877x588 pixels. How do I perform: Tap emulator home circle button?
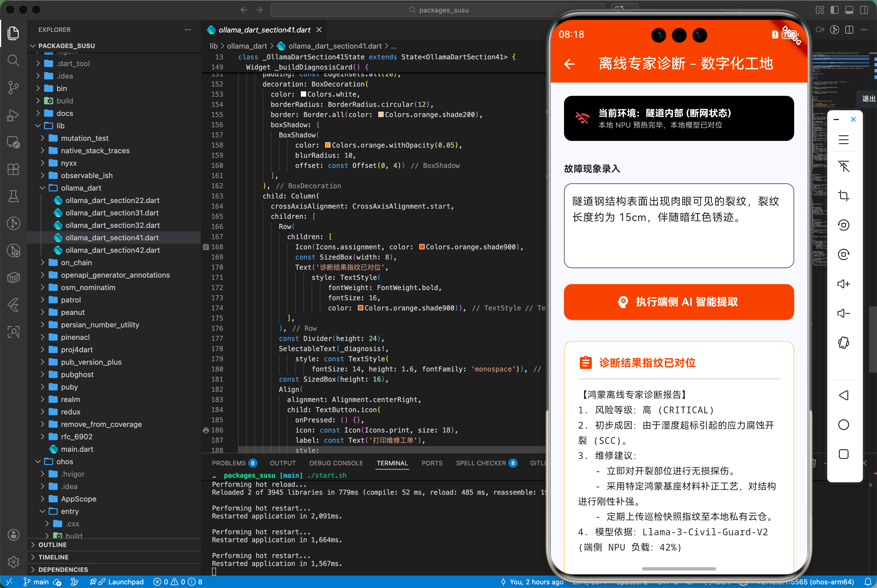coord(844,425)
